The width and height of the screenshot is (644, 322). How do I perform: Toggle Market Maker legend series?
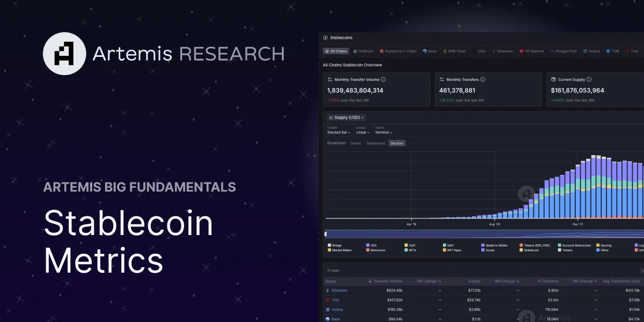tap(339, 250)
